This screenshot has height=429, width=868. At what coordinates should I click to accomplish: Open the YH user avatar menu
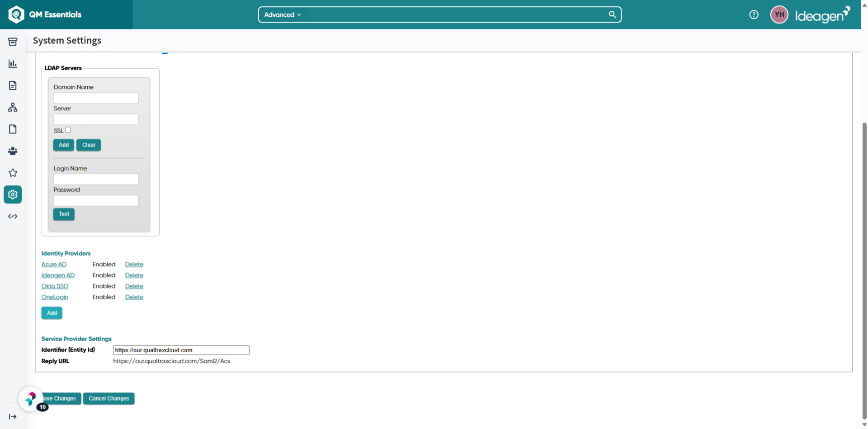[779, 14]
